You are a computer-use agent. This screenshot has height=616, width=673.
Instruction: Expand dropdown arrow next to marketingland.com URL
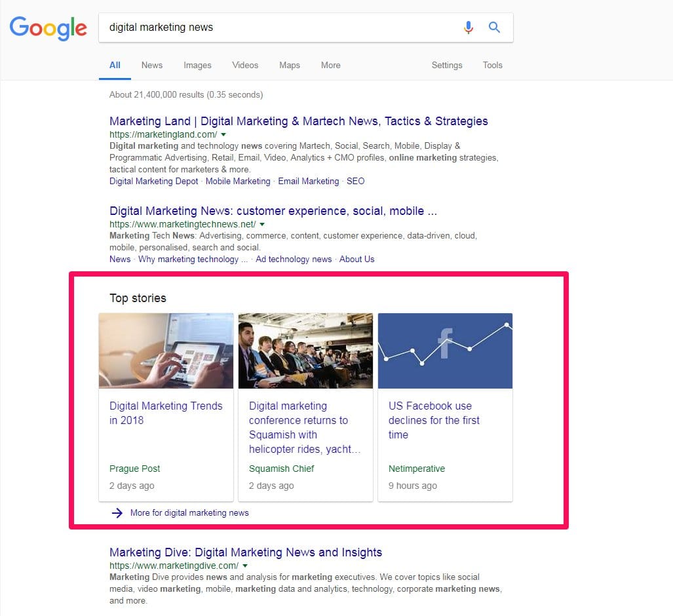pos(223,135)
